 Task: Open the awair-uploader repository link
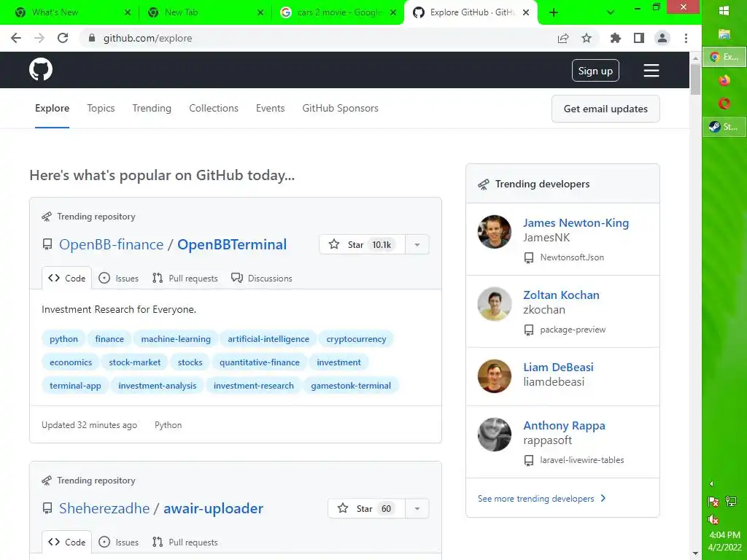pos(213,508)
